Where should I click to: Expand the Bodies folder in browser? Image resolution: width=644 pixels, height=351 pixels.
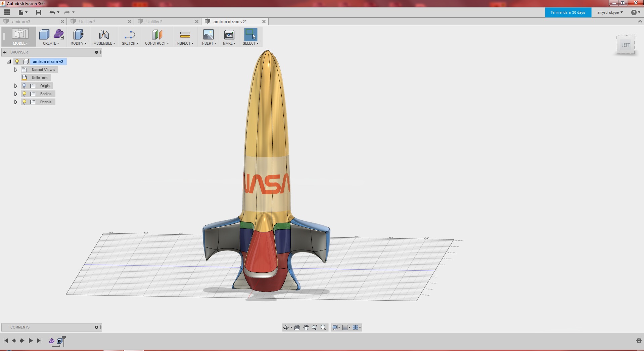[x=15, y=94]
